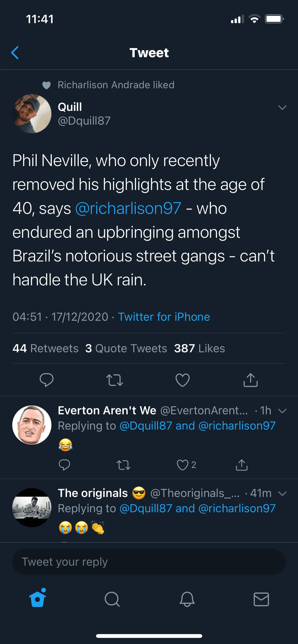Share Quill's main tweet
The image size is (298, 644).
[x=251, y=380]
